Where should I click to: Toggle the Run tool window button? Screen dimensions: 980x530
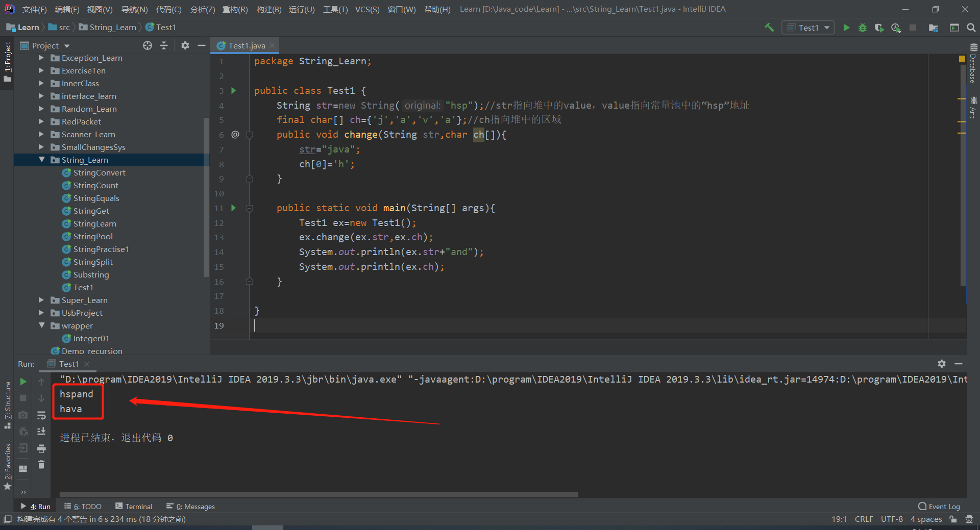coord(36,507)
